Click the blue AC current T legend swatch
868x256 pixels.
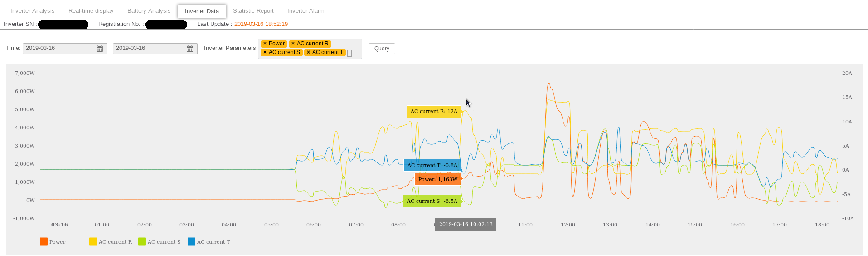click(191, 242)
